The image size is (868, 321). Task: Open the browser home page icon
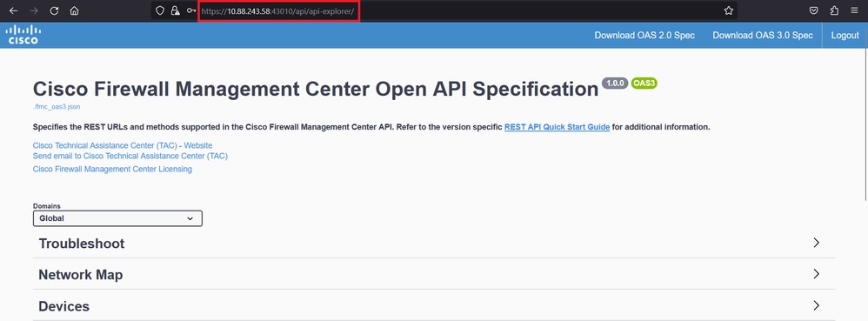coord(74,10)
